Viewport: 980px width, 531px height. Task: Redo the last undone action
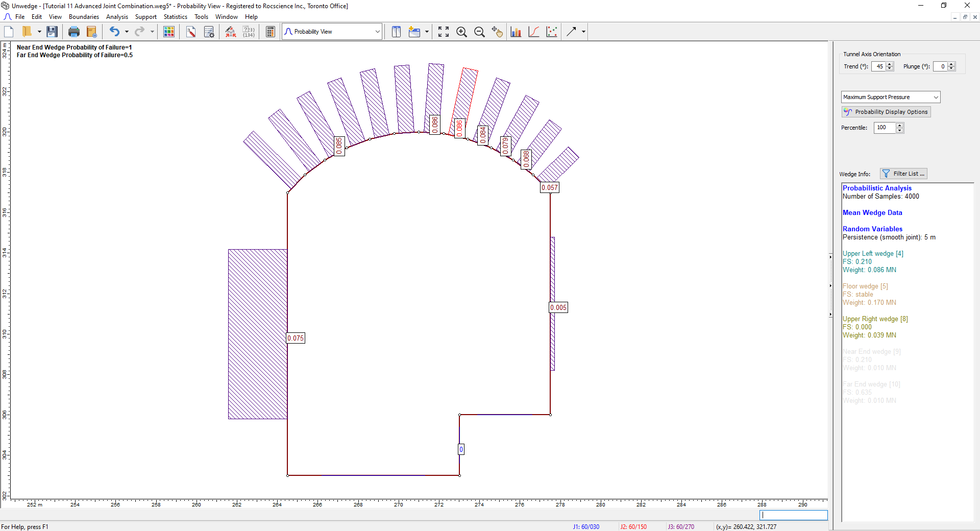point(139,32)
